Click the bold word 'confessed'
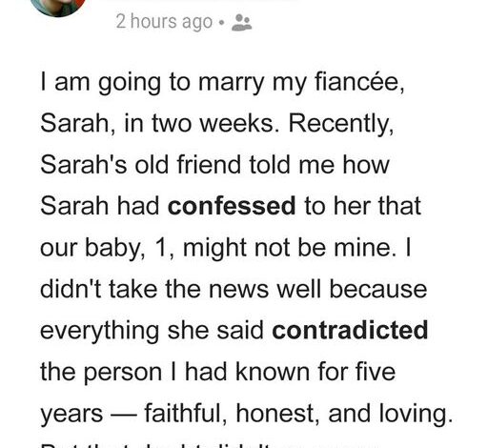The height and width of the screenshot is (448, 488). 232,206
